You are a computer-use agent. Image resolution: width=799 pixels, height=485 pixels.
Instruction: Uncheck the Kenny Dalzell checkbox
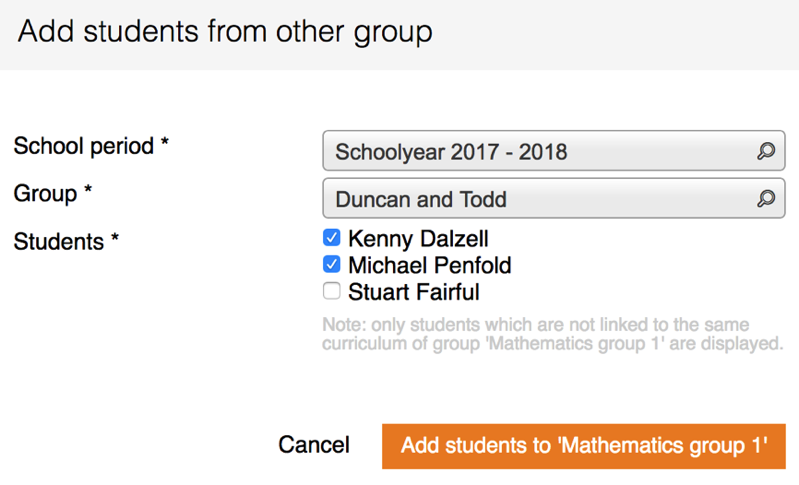(332, 239)
